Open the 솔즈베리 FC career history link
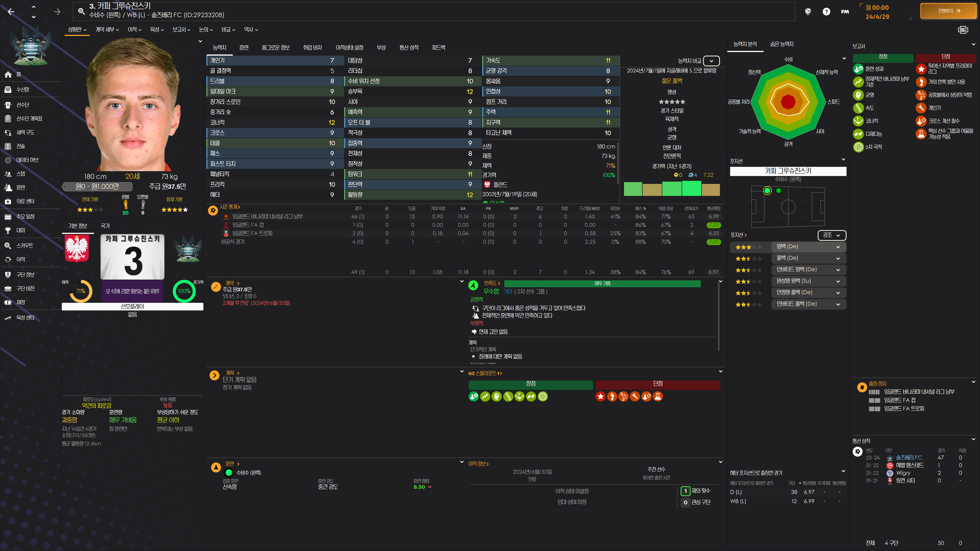The image size is (980, 551). pyautogui.click(x=909, y=458)
